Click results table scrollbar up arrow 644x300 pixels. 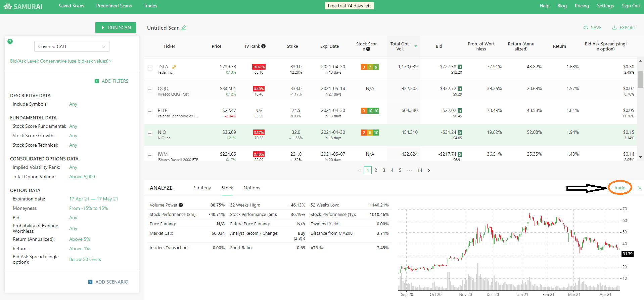pos(640,61)
